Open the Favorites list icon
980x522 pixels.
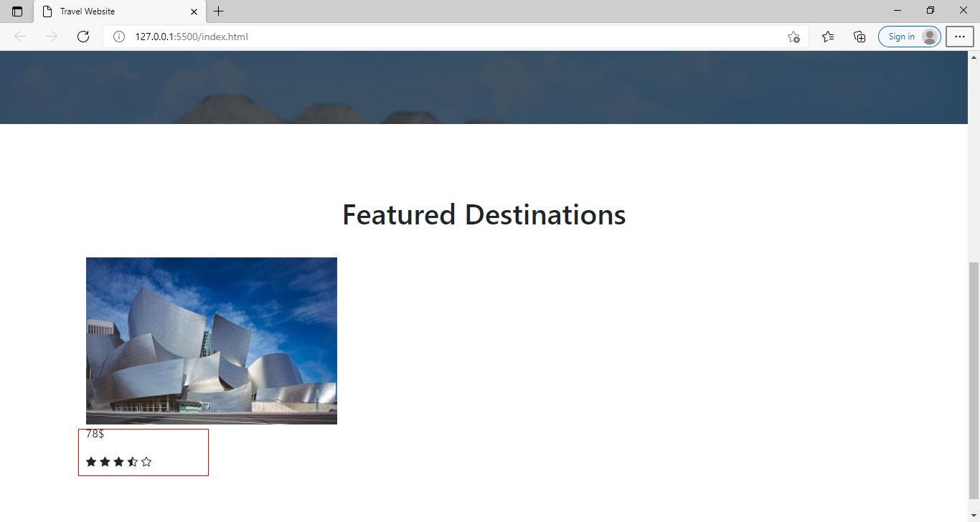click(x=827, y=37)
